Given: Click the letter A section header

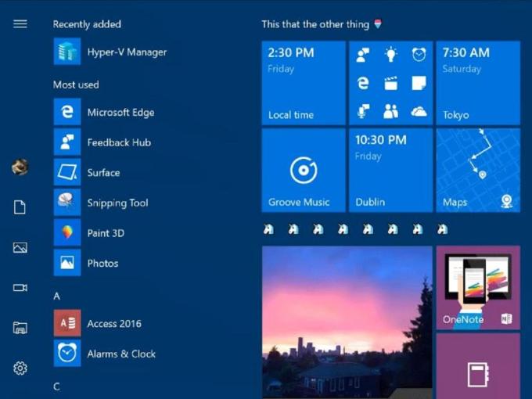Looking at the screenshot, I should click(56, 297).
